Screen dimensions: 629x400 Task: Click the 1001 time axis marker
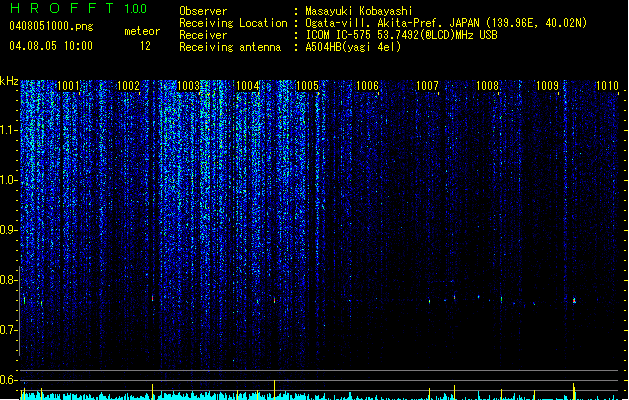pyautogui.click(x=69, y=86)
